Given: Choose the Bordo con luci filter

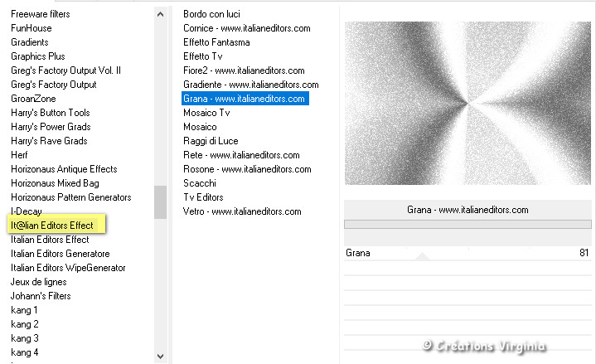Looking at the screenshot, I should click(x=213, y=14).
